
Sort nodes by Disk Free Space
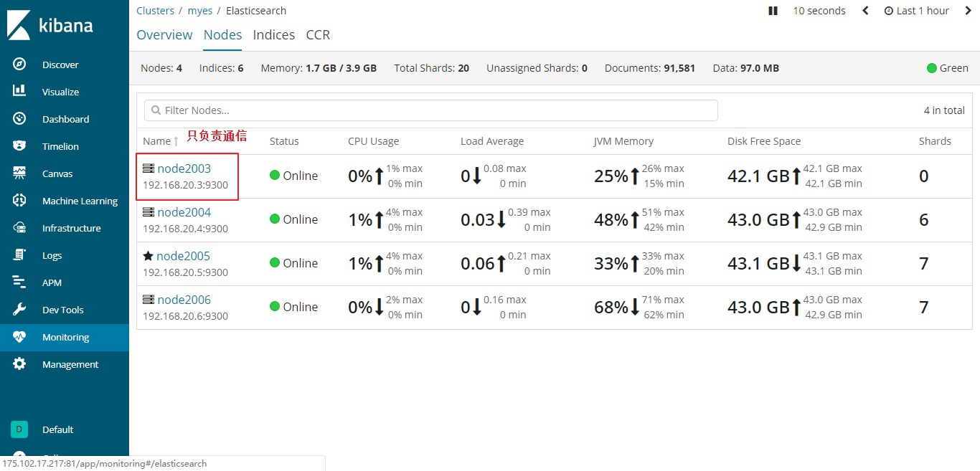(x=764, y=141)
